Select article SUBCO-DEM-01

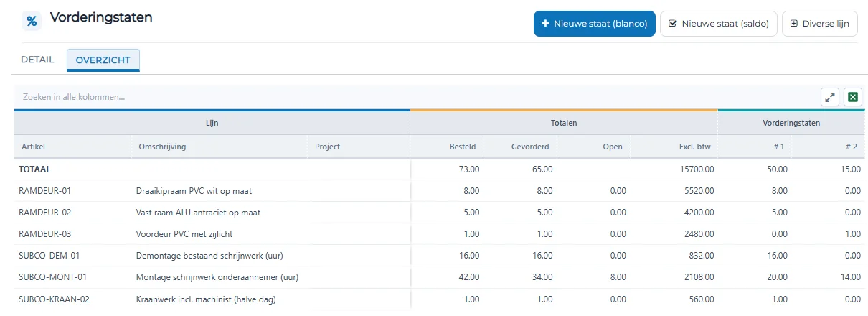pyautogui.click(x=49, y=256)
